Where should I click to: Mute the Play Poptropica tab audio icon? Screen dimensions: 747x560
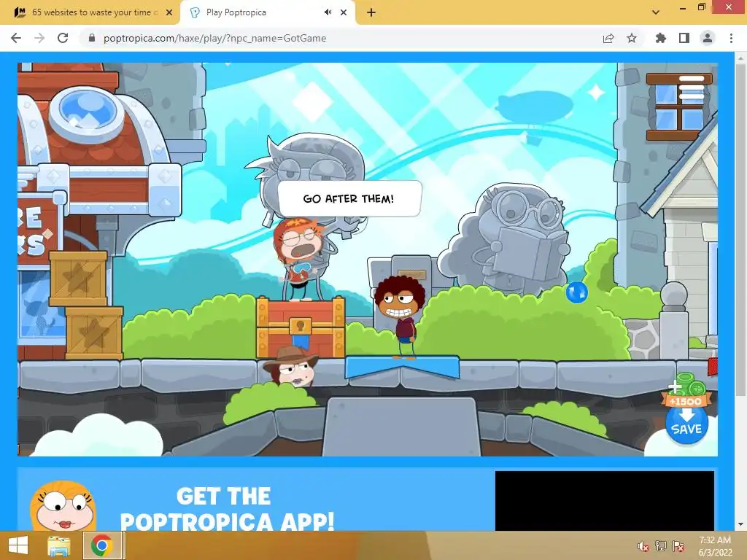pyautogui.click(x=328, y=12)
